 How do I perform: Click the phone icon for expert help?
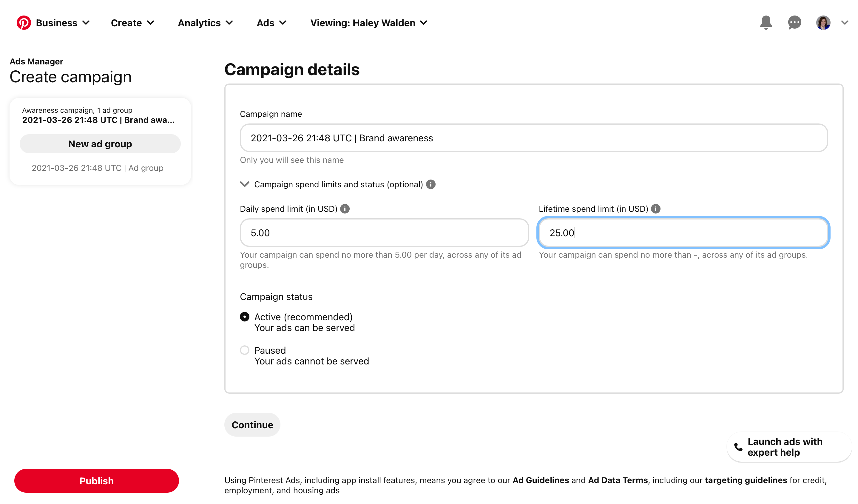(x=738, y=447)
